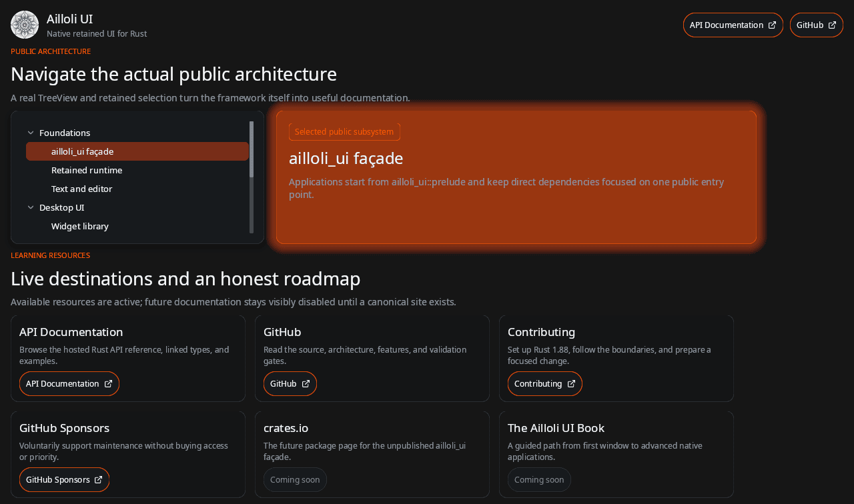Select Widget library tree item
854x504 pixels.
tap(137, 226)
